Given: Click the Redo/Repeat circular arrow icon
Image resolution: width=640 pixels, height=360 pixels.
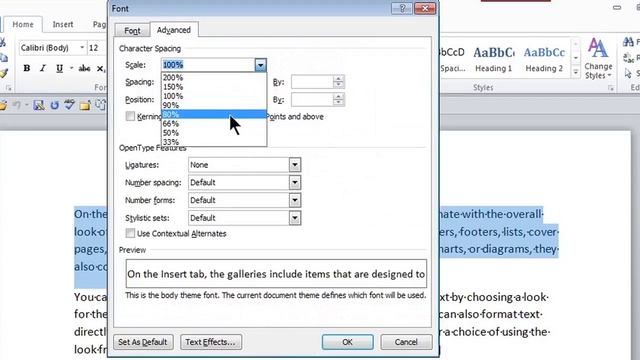Looking at the screenshot, I should pyautogui.click(x=54, y=106).
